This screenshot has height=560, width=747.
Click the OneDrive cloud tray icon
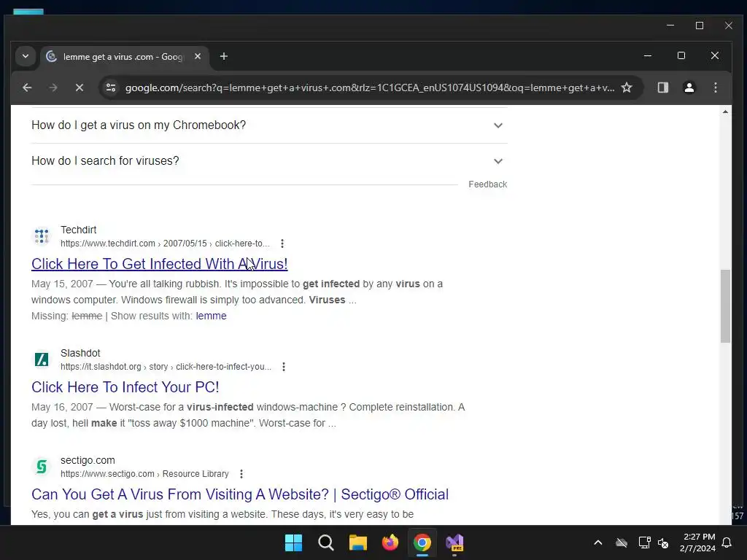[x=622, y=542]
